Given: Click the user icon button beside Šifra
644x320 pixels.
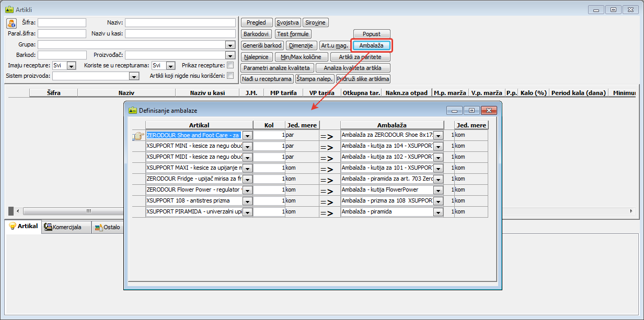Looking at the screenshot, I should point(11,23).
